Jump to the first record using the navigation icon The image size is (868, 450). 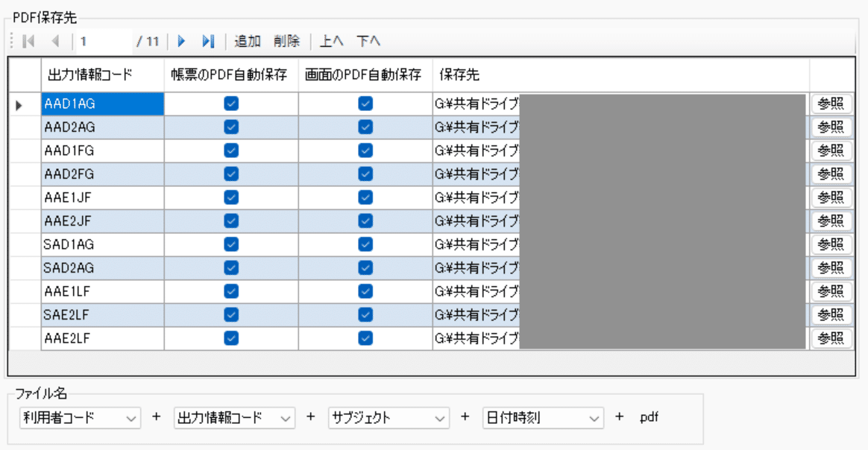click(x=28, y=42)
